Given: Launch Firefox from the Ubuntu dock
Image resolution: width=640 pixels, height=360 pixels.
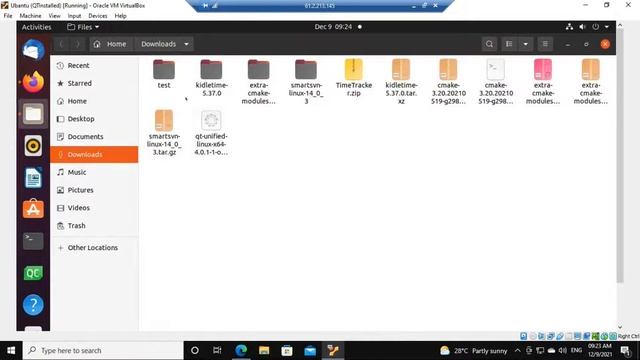Looking at the screenshot, I should 33,82.
